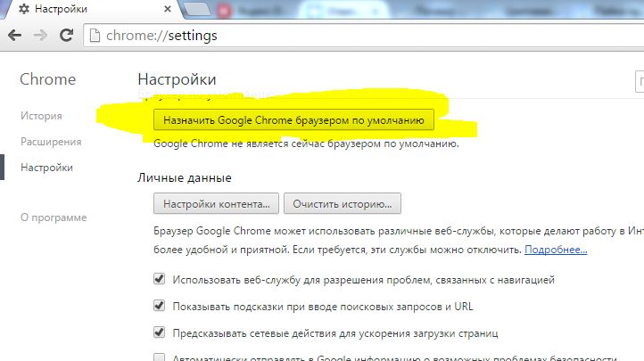The height and width of the screenshot is (361, 644).
Task: Click the settings search field
Action: (x=640, y=82)
